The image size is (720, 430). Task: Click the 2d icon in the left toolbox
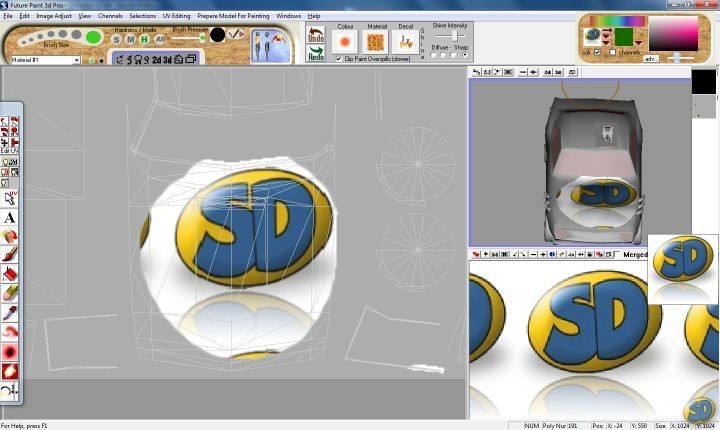coord(14,162)
